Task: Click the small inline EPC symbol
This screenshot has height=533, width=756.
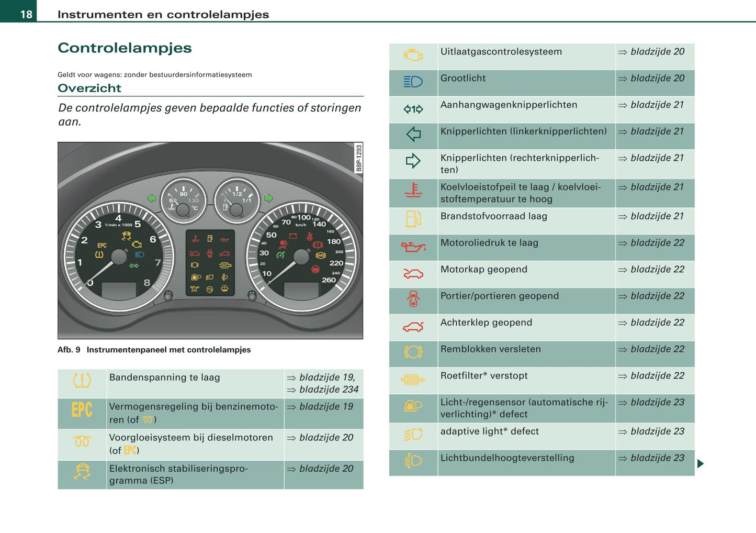Action: (x=130, y=450)
